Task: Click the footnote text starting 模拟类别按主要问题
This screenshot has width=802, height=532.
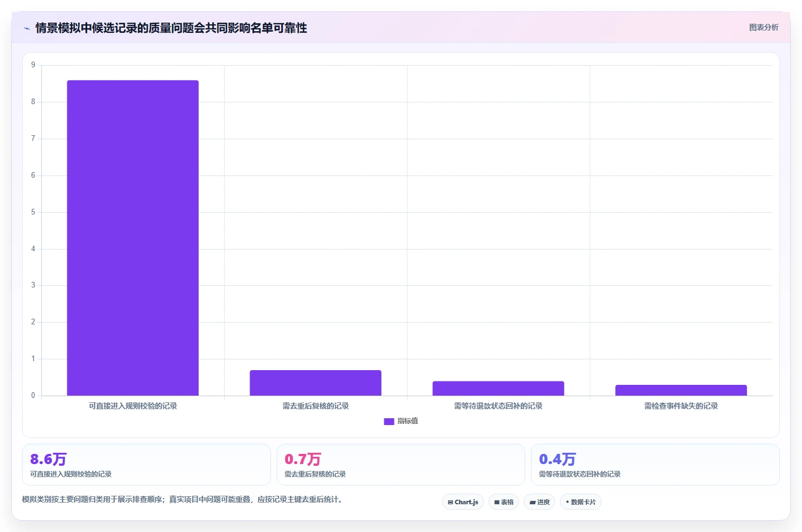Action: 182,499
